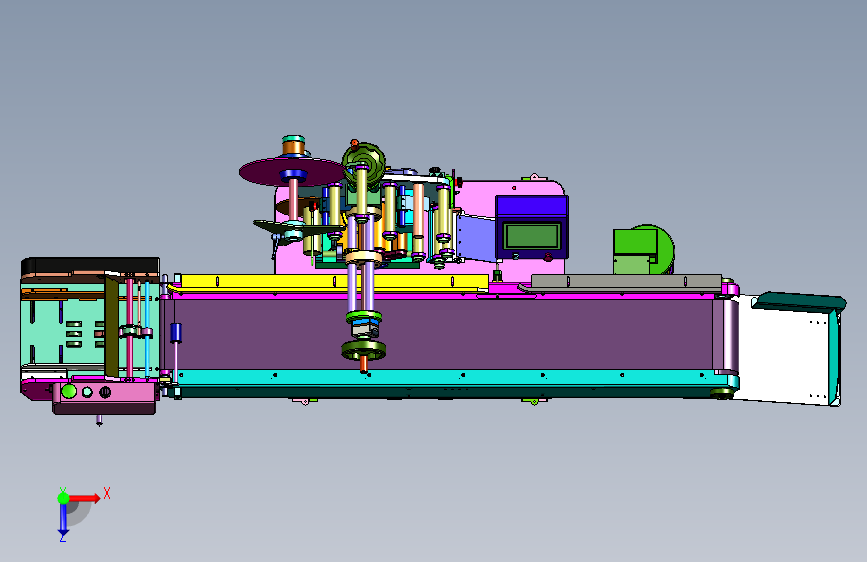
Task: Select the olive vertical plate in the feeder
Action: [x=111, y=326]
